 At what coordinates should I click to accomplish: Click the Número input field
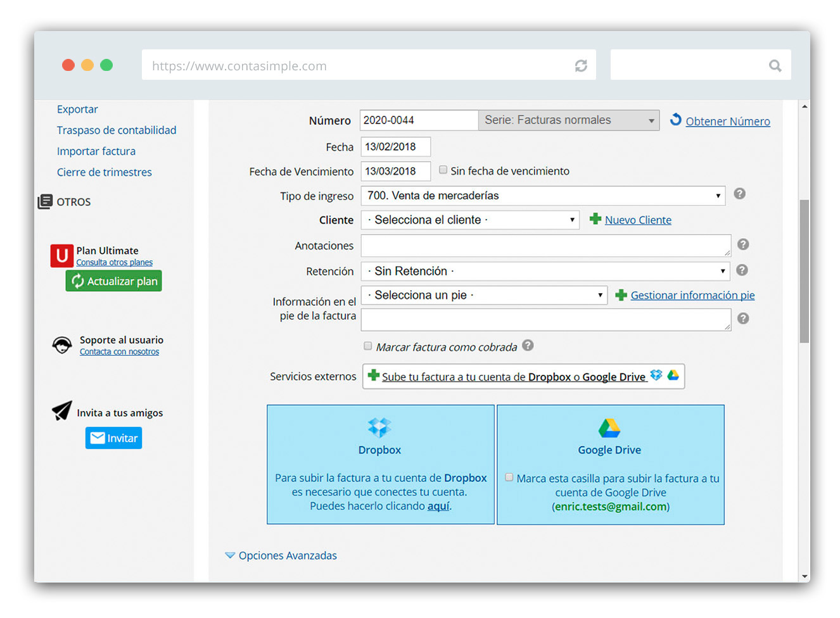(419, 120)
